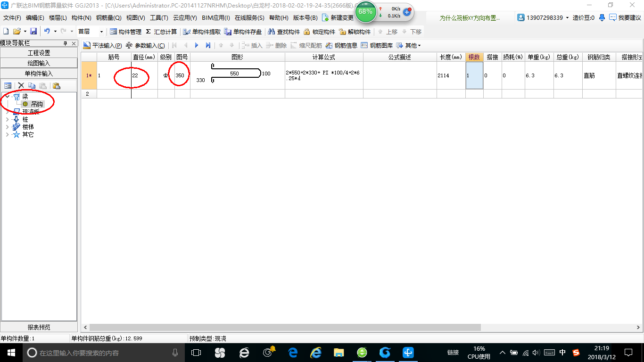The width and height of the screenshot is (644, 362).
Task: Open the 在线服务(S) menu
Action: point(249,18)
